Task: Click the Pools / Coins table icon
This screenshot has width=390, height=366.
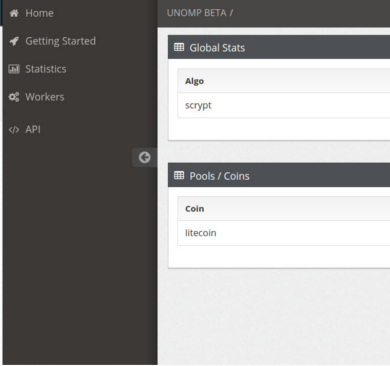Action: click(179, 175)
